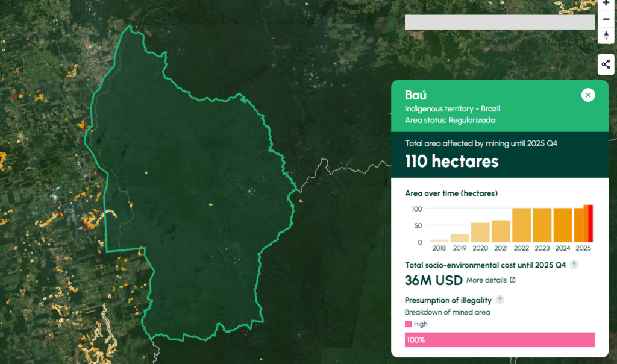Click the external-link icon beside More details
The image size is (617, 364).
tap(513, 280)
